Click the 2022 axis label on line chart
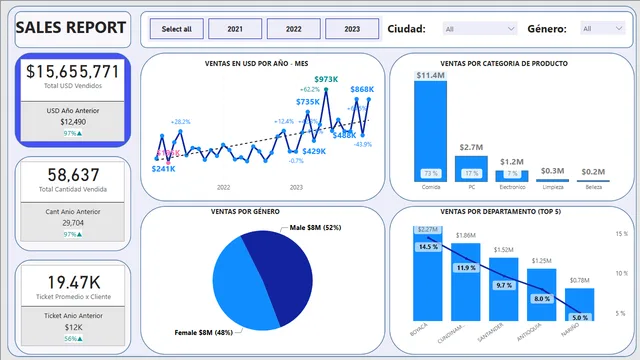The width and height of the screenshot is (640, 360). (x=223, y=187)
